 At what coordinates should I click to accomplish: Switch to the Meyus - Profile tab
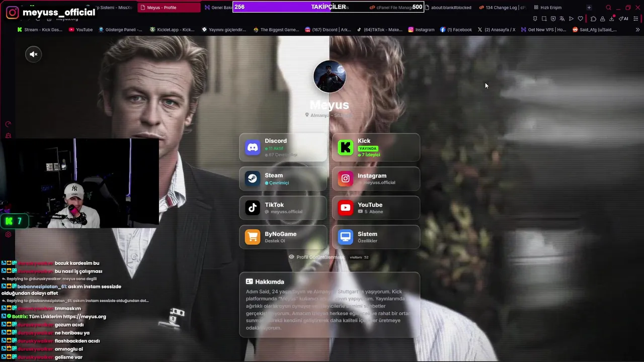tap(169, 8)
